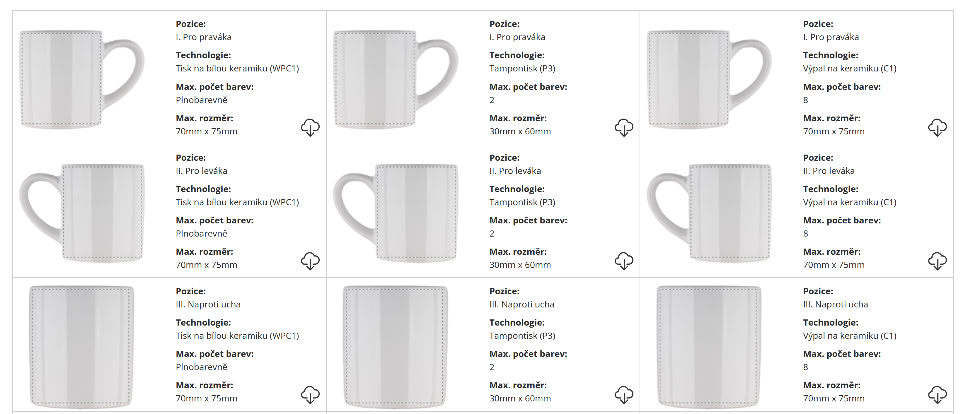Open the right-handed Tampontisk mug image
The height and width of the screenshot is (414, 980).
click(x=396, y=79)
